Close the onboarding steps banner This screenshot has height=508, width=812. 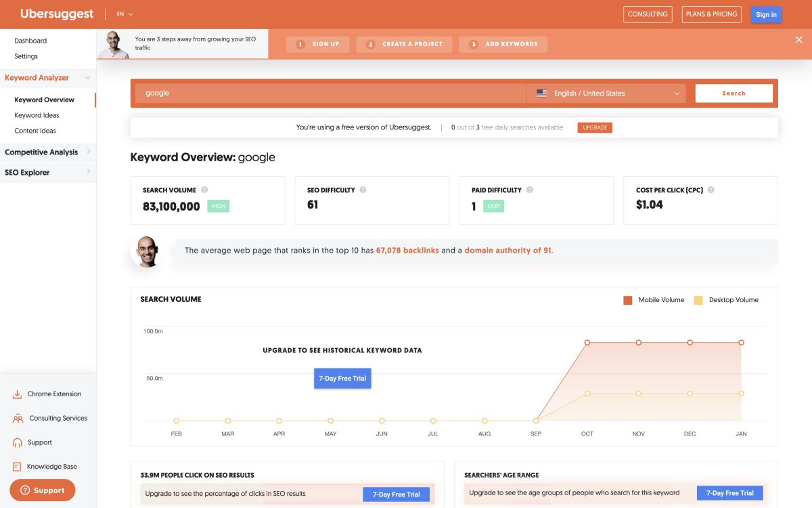(x=799, y=40)
